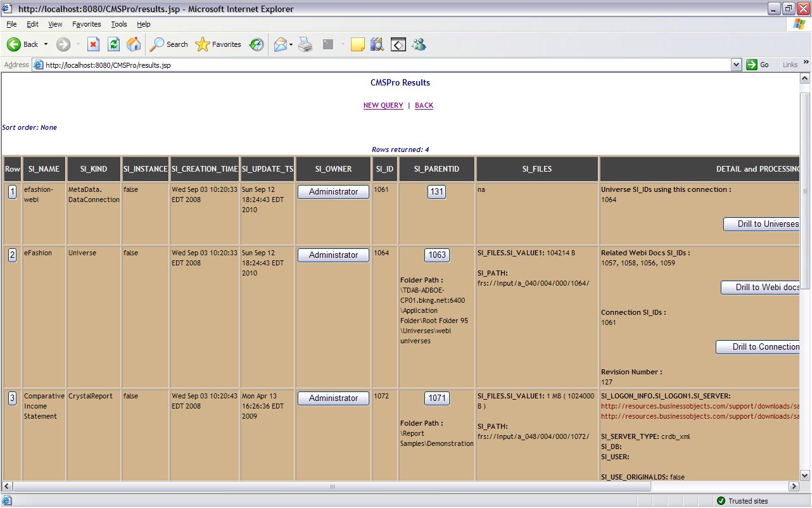
Task: Click the horizontal scrollbar left arrow
Action: click(x=8, y=486)
